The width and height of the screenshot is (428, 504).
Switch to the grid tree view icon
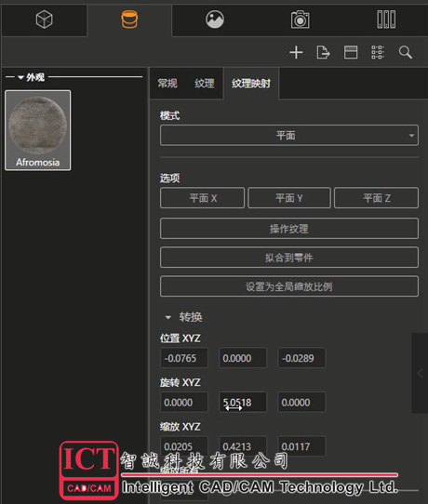tap(378, 52)
